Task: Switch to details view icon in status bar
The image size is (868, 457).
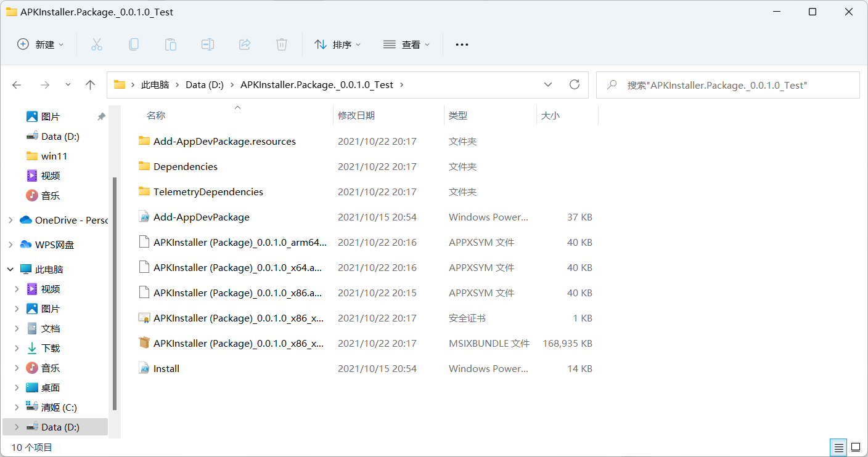Action: [x=838, y=447]
